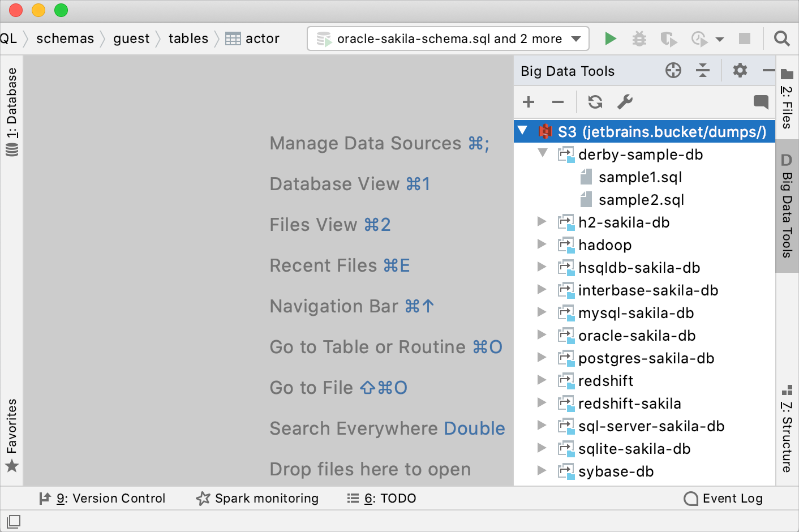
Task: Click the Debug bug icon in the toolbar
Action: pos(639,38)
